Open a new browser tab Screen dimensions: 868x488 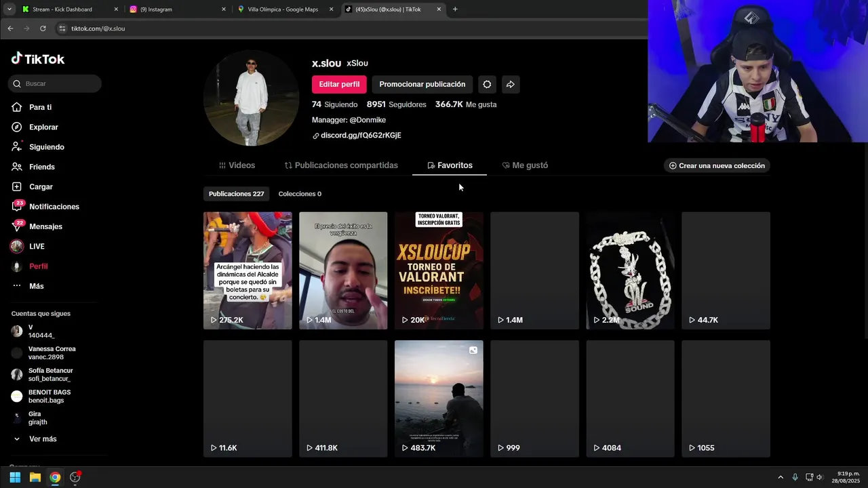(x=455, y=9)
